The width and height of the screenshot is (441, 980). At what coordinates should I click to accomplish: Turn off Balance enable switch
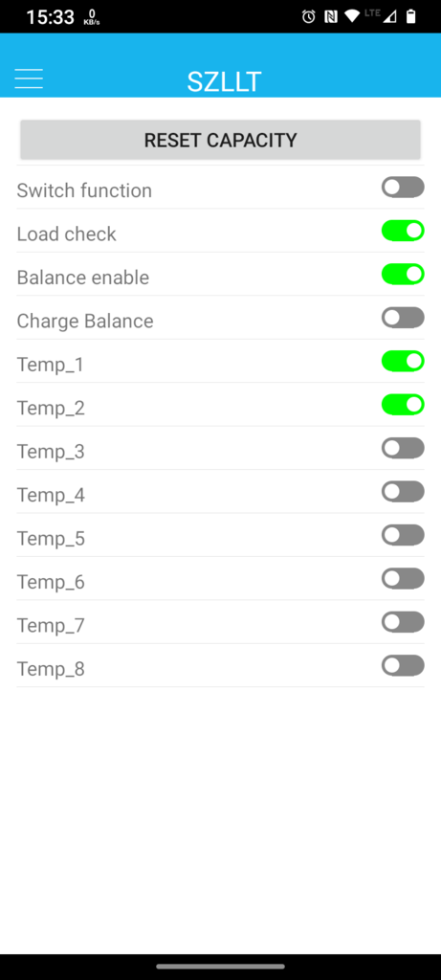pos(403,274)
